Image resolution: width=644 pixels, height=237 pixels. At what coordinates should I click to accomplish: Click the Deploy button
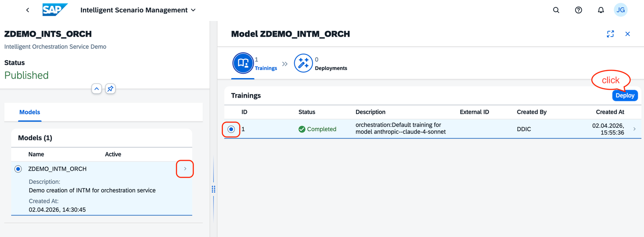[x=625, y=96]
